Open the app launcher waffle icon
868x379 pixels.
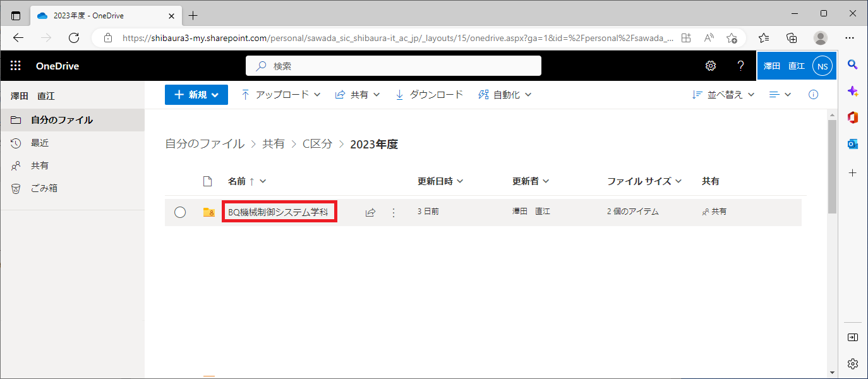[x=16, y=66]
